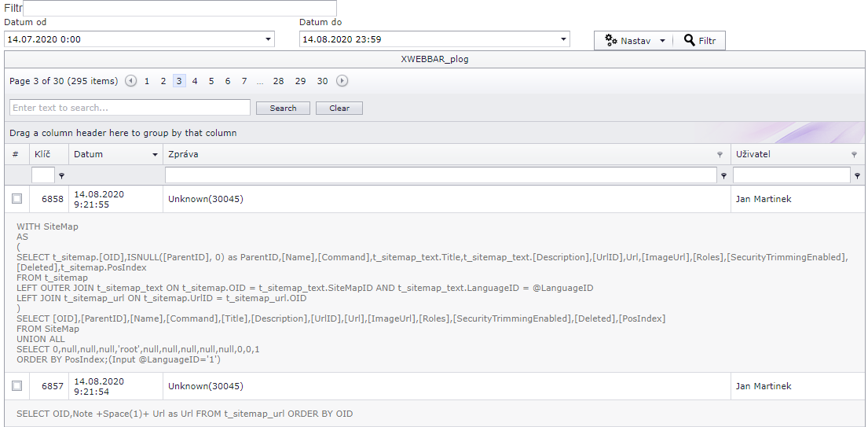
Task: Click filter condition icon beside Uživatel filter box
Action: 857,176
